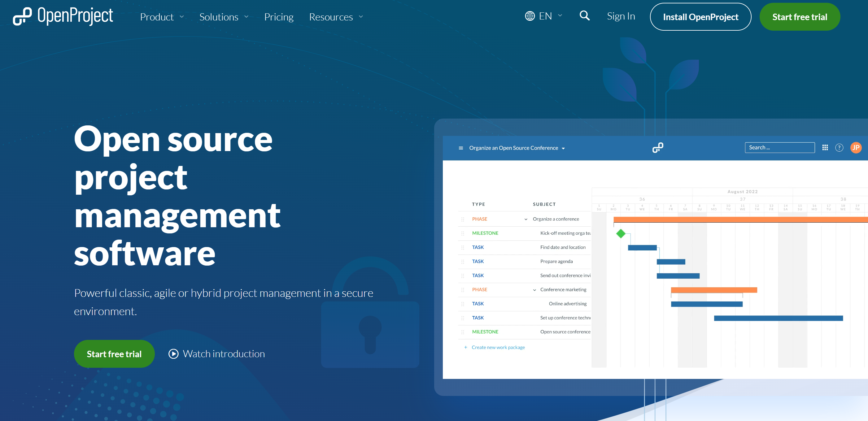Click the green kick-off milestone diamond
868x421 pixels.
pyautogui.click(x=621, y=233)
